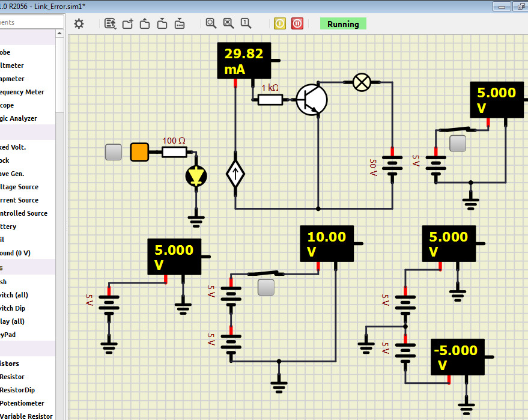This screenshot has width=528, height=420.
Task: Click the zoom to fit magnifier icon
Action: point(211,23)
